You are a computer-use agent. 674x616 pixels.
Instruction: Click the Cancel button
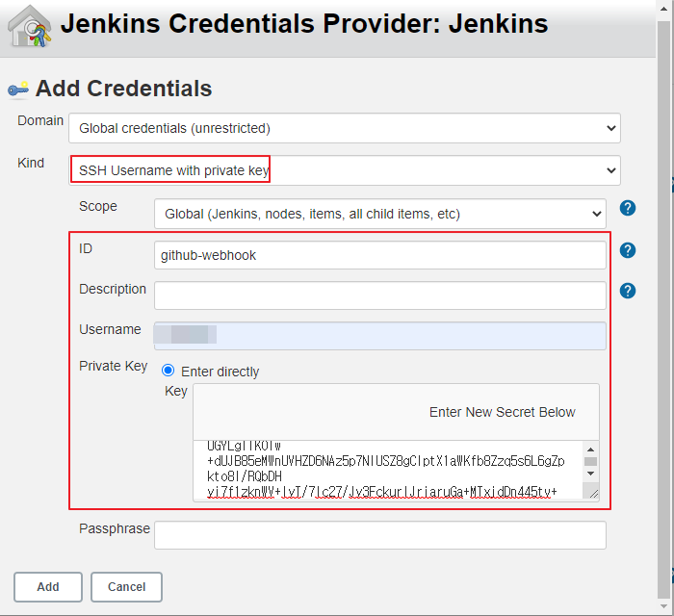pos(126,587)
